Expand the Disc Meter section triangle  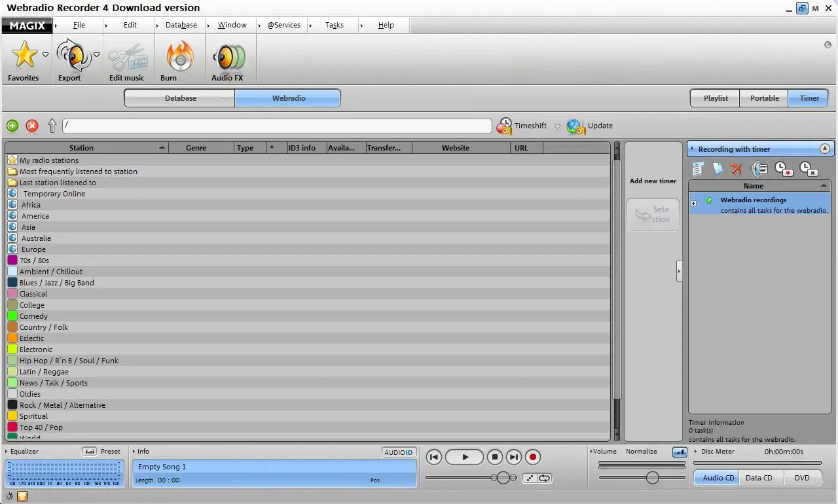pyautogui.click(x=696, y=451)
